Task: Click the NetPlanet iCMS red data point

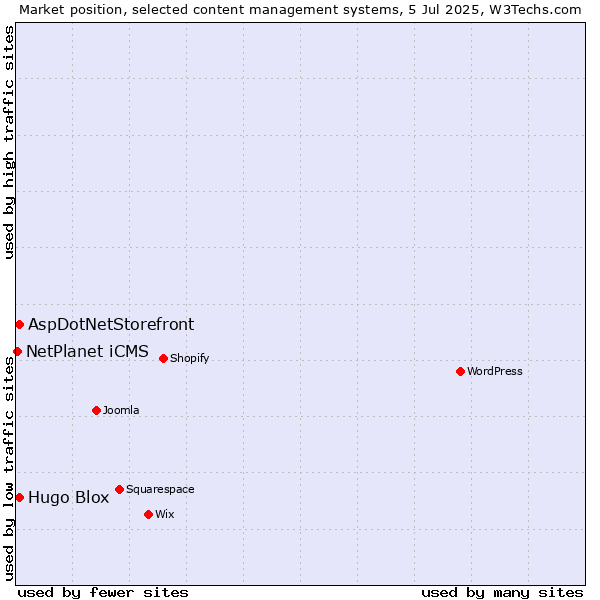Action: tap(18, 351)
